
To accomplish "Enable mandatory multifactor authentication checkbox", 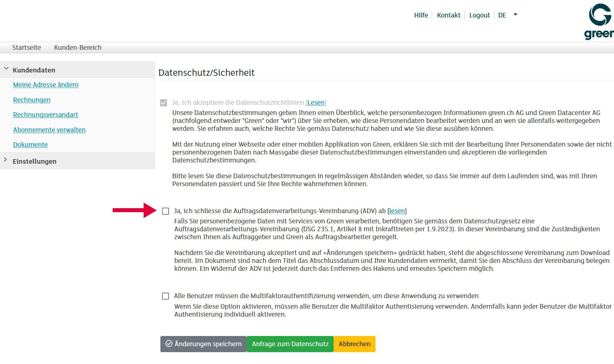I will tap(165, 296).
